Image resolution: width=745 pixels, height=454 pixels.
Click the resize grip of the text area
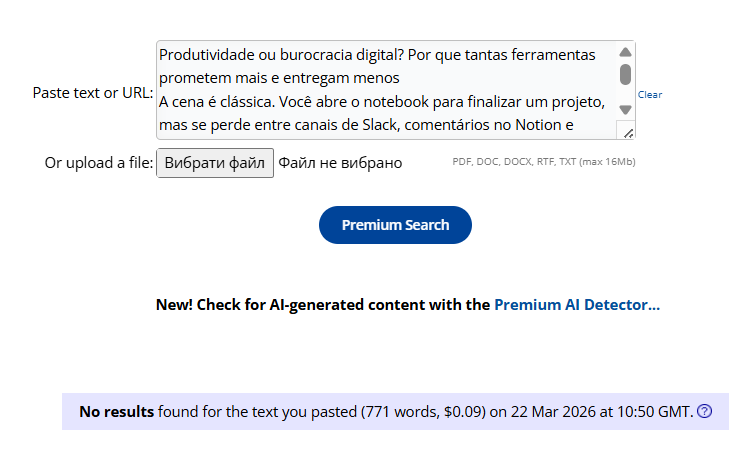coord(627,132)
